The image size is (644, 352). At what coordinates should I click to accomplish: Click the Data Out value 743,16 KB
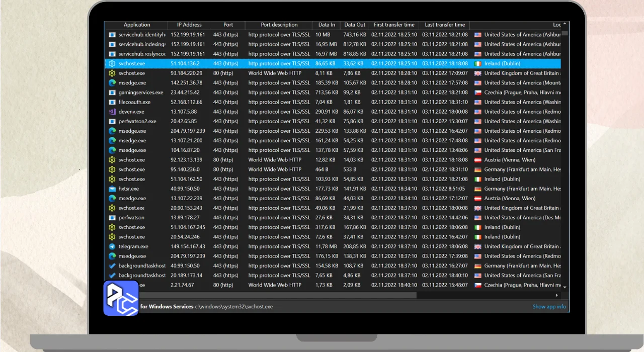355,35
